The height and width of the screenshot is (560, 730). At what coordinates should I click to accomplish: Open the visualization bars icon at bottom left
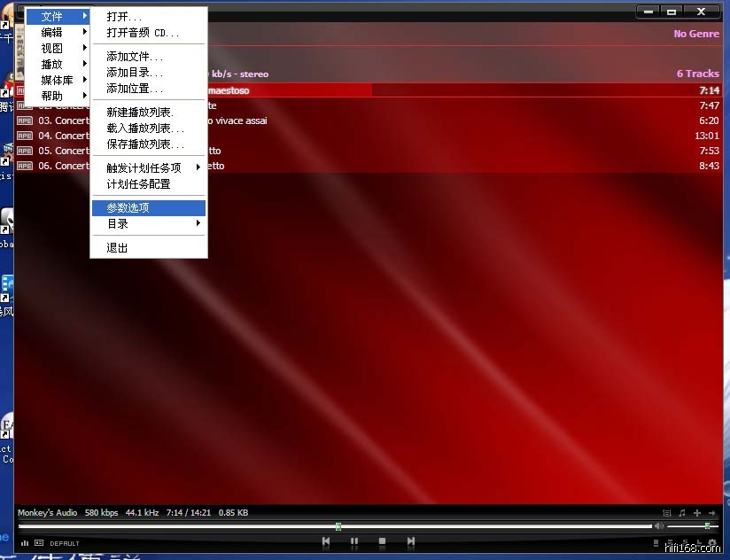(25, 543)
